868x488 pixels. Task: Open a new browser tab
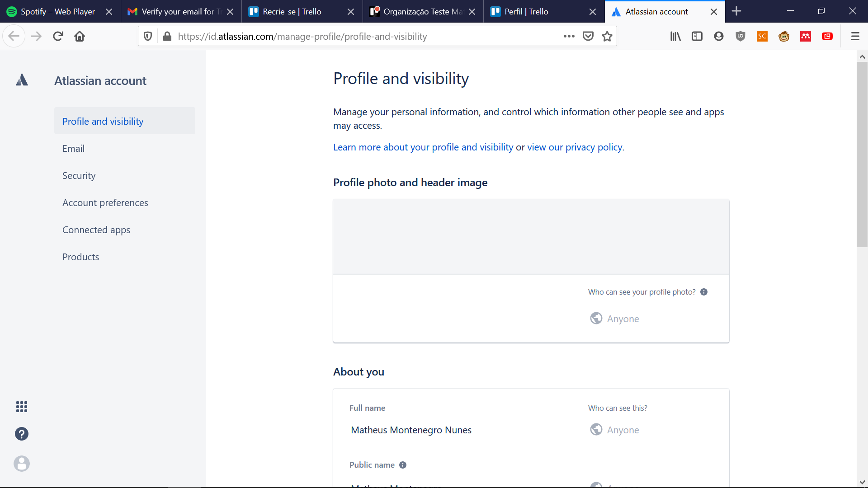tap(736, 11)
